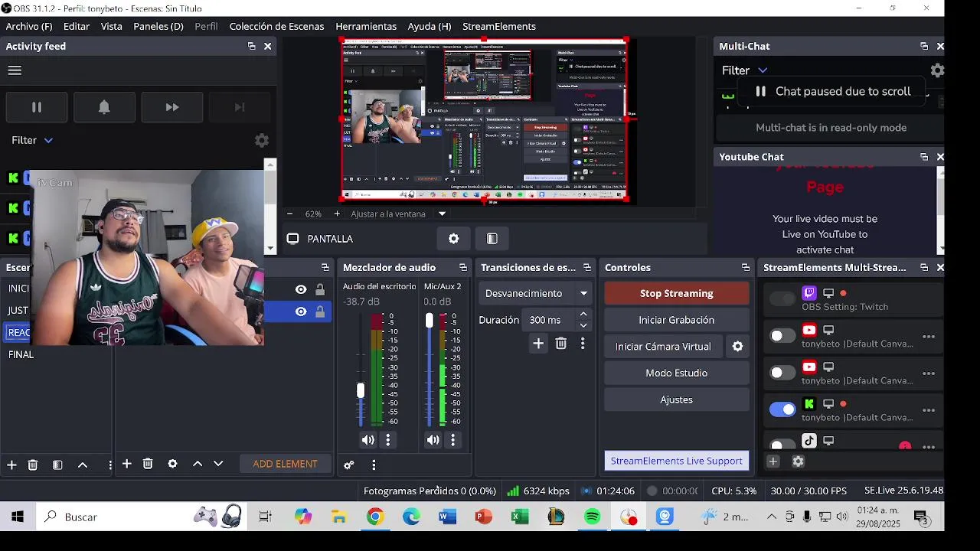Increase transition duration with up arrow
Image resolution: width=980 pixels, height=551 pixels.
(583, 315)
